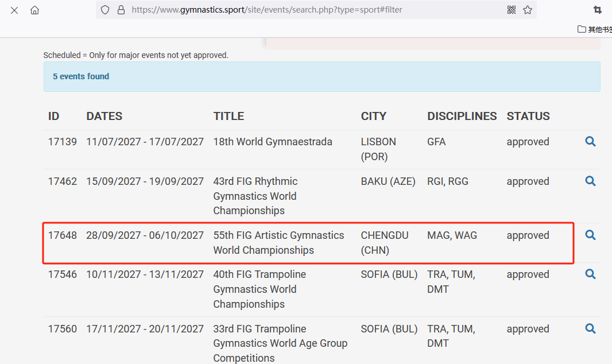Screen dimensions: 612x364
Task: Bookmark this page with the star icon
Action: [528, 10]
